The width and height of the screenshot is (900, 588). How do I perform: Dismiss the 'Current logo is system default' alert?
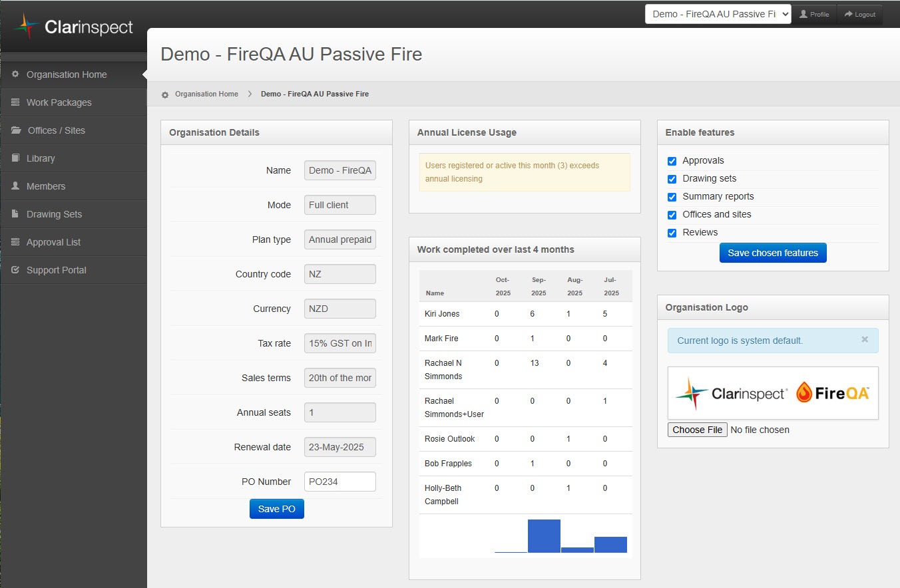[865, 339]
